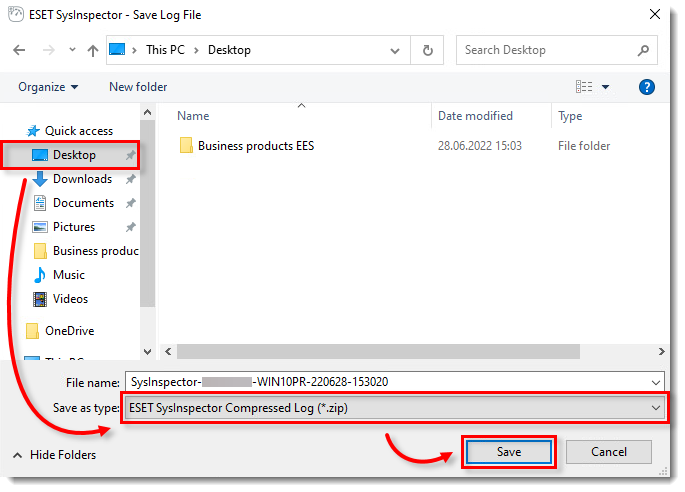Screen dimensions: 685x492
Task: Collapse the pane with Hide Folders
Action: (55, 455)
